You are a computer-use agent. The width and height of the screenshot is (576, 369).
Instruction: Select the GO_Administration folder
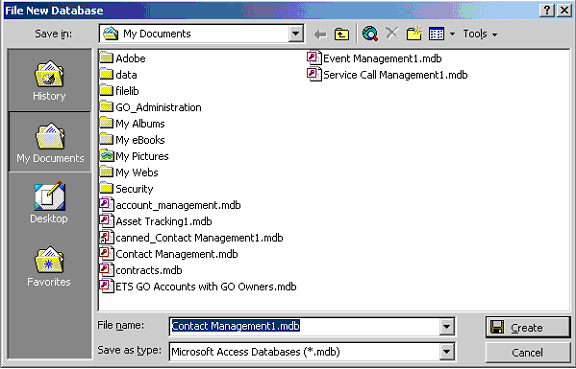click(151, 107)
